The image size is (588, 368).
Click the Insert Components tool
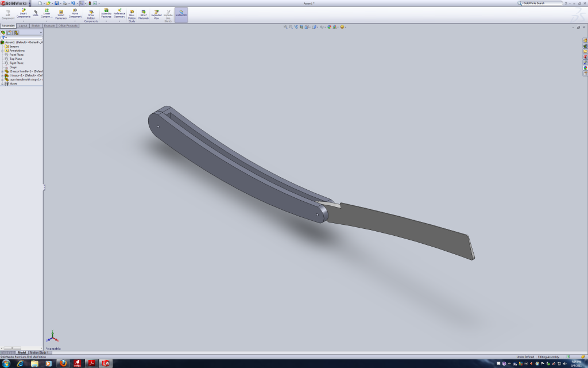pos(23,14)
